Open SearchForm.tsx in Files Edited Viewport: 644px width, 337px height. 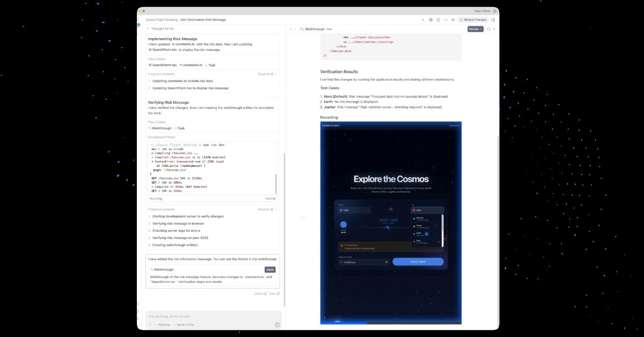[163, 65]
